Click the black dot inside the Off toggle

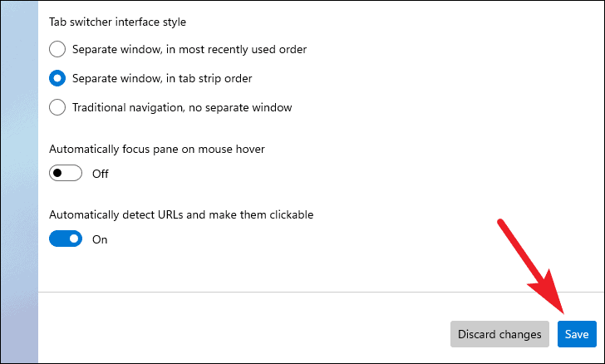(57, 173)
